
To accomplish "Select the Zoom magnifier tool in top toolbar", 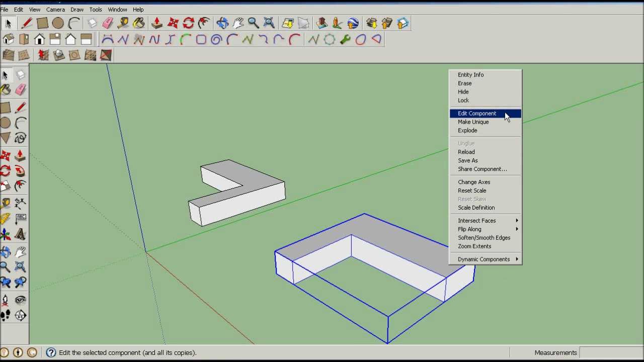I will pos(254,23).
